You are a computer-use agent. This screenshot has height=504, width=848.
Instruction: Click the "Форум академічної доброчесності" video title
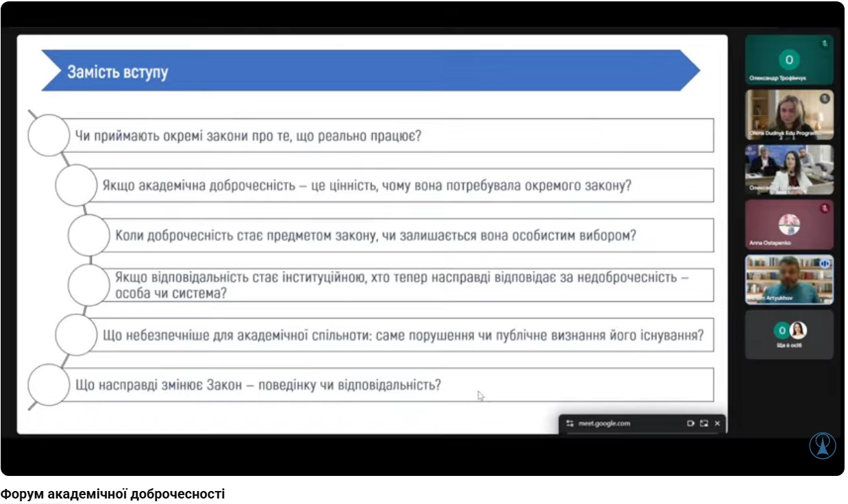(x=113, y=494)
